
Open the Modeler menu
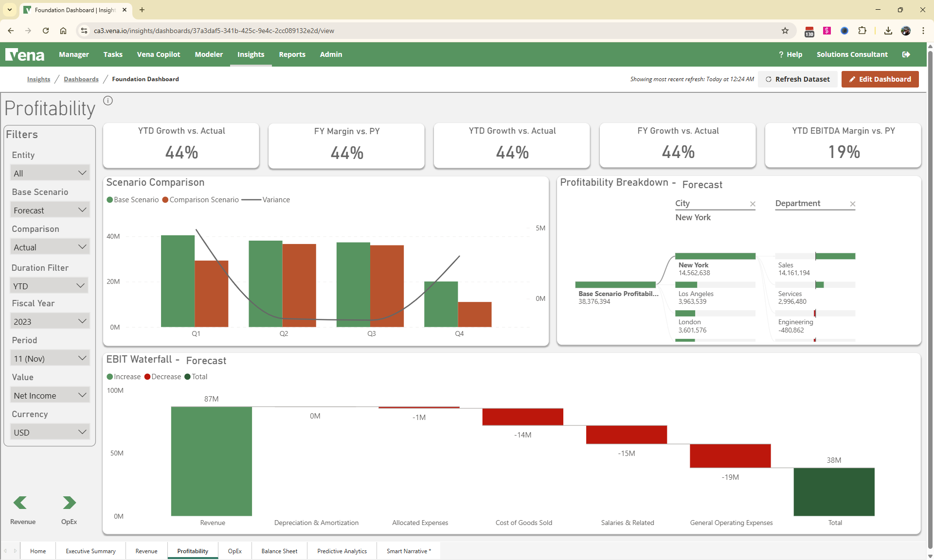[209, 54]
